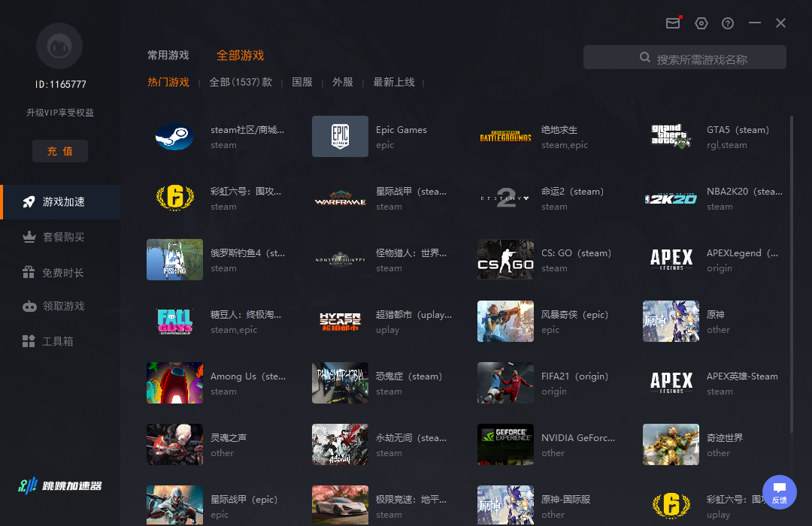Select the 原神 other game thumbnail
The height and width of the screenshot is (526, 812).
coord(671,321)
